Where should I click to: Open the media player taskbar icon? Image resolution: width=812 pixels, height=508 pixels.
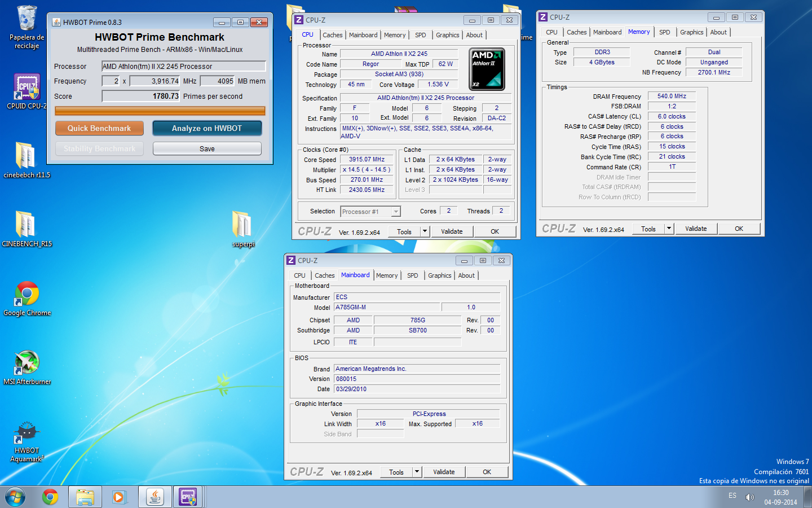tap(118, 497)
